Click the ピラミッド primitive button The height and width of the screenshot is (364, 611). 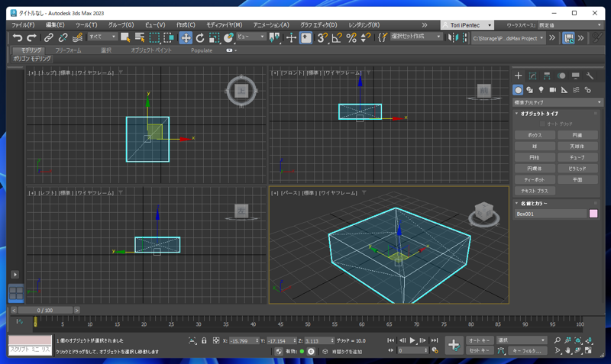point(577,169)
